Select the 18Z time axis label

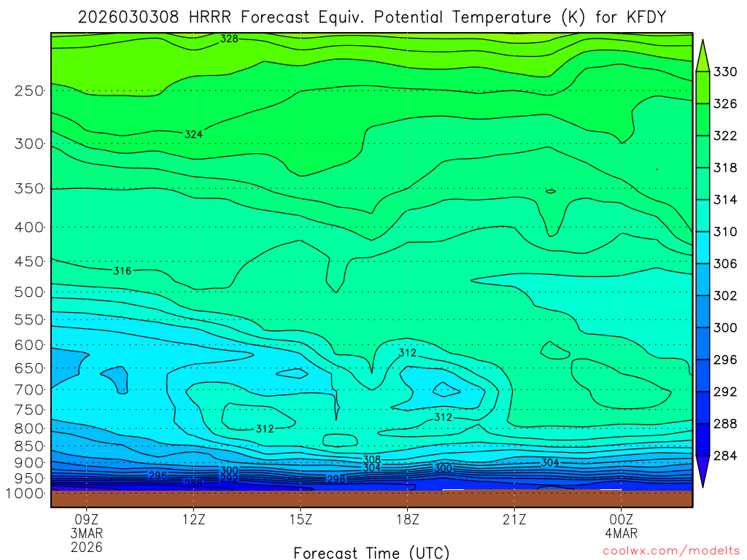(407, 519)
